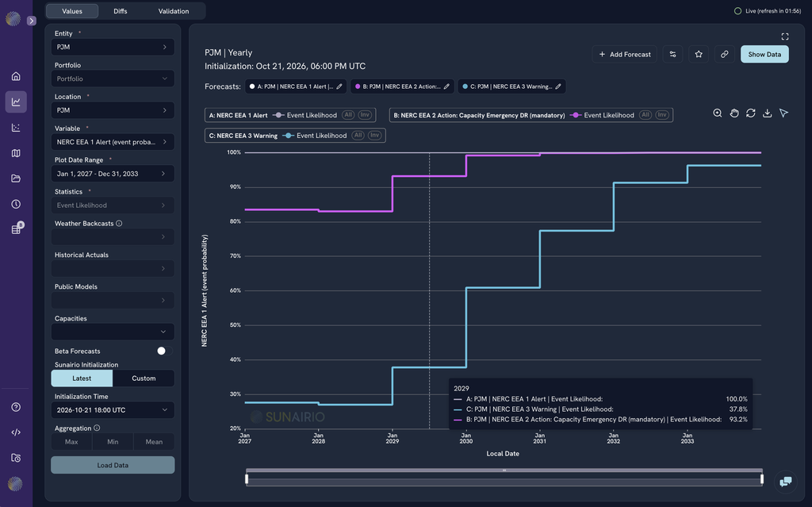Open the folder sidebar icon
Viewport: 812px width, 507px height.
point(16,179)
